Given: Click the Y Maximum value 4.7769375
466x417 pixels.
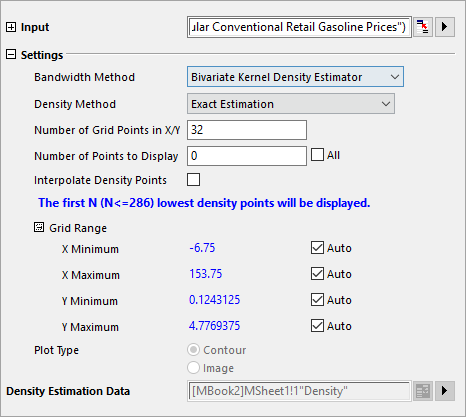Looking at the screenshot, I should click(x=215, y=326).
